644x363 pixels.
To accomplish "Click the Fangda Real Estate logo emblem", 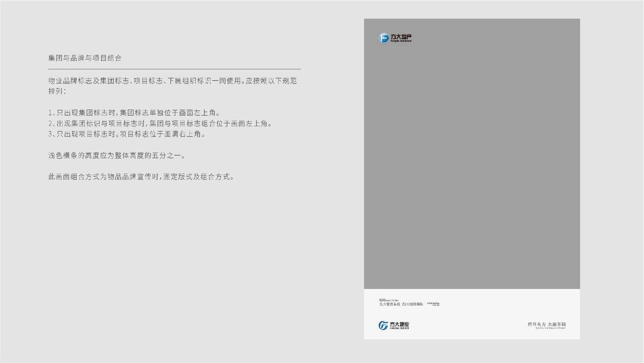I will [x=384, y=38].
